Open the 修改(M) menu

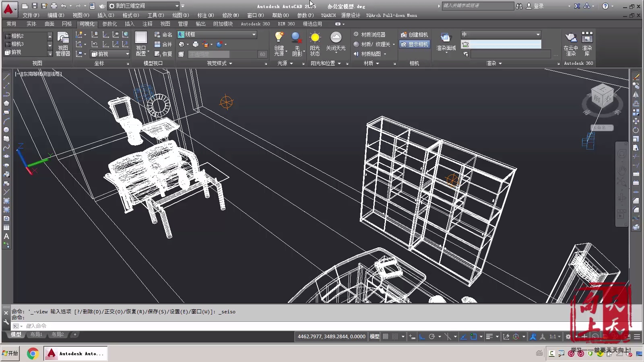point(230,15)
